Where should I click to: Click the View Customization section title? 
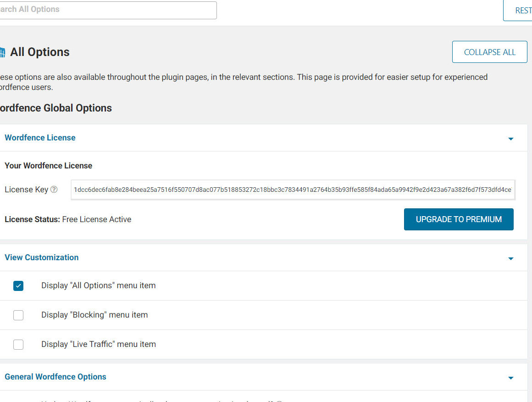point(41,257)
